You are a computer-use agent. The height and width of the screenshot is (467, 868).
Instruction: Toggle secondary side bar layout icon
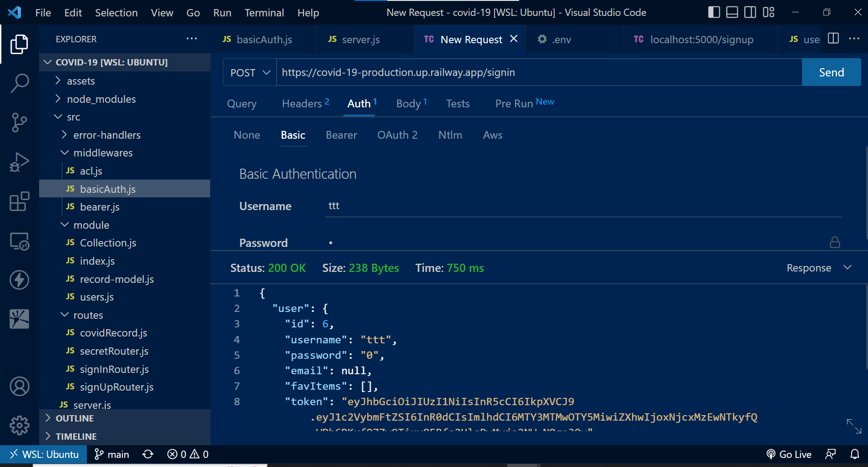[750, 12]
